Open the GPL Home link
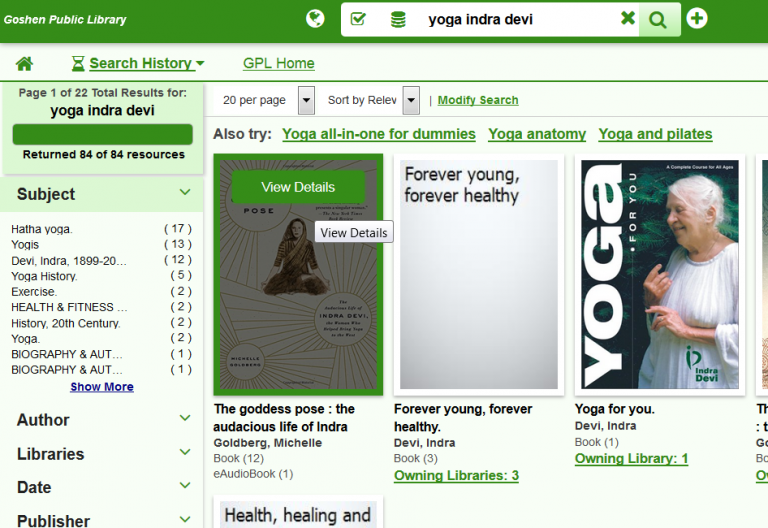The image size is (768, 528). tap(279, 63)
